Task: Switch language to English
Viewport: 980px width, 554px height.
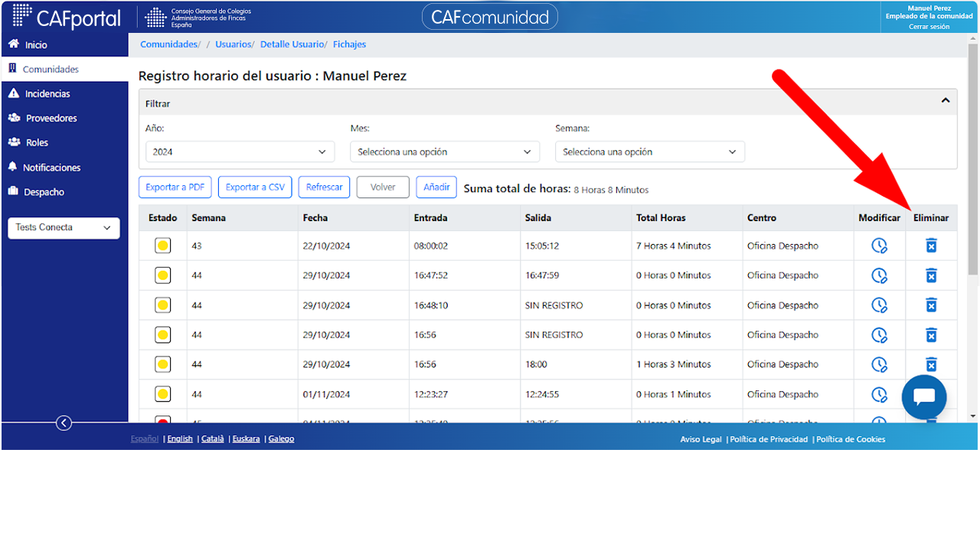Action: click(180, 439)
